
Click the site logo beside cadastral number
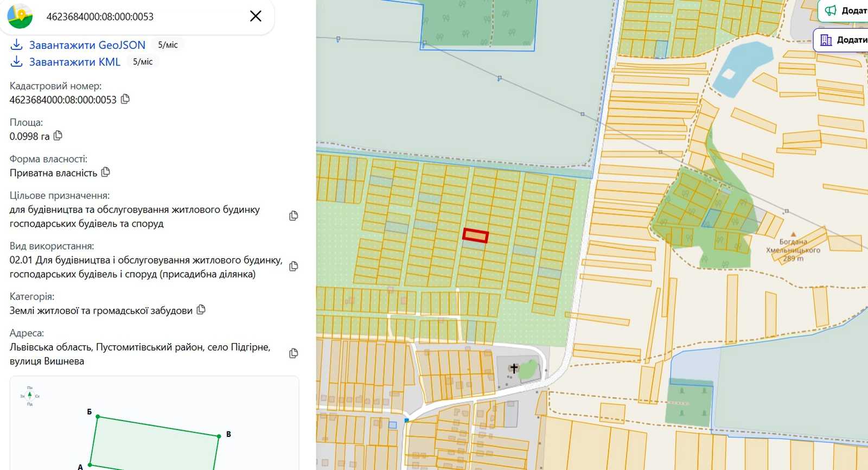[x=20, y=16]
